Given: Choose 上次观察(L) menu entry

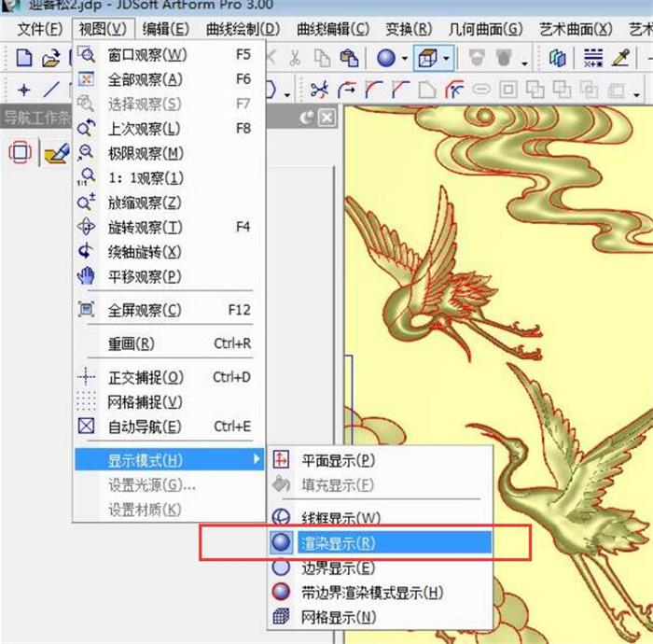Looking at the screenshot, I should point(170,128).
